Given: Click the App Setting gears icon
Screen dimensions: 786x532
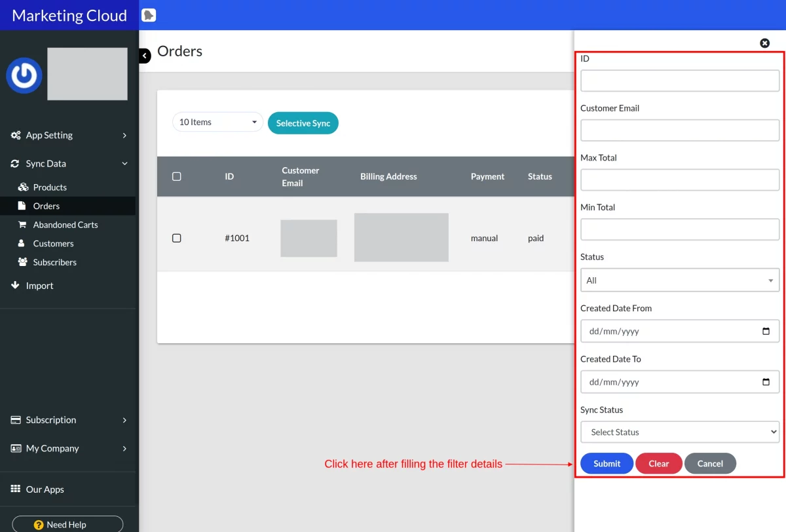Looking at the screenshot, I should click(x=16, y=136).
